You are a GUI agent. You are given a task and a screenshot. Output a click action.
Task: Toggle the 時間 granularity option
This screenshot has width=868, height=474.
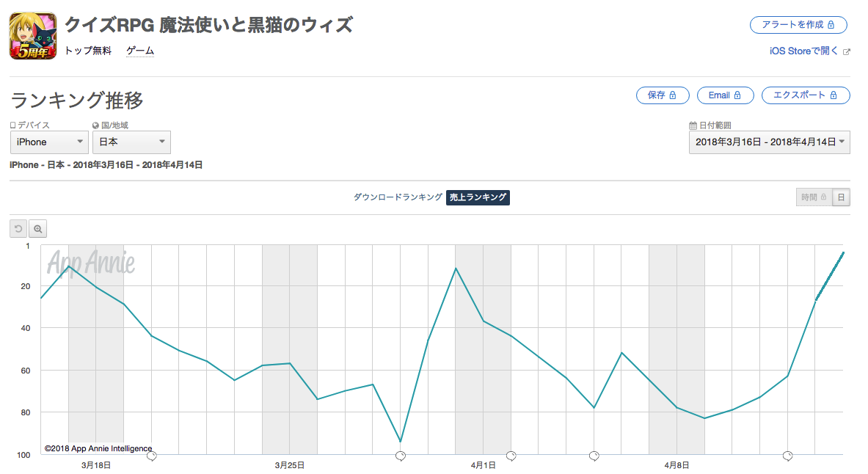coord(814,197)
